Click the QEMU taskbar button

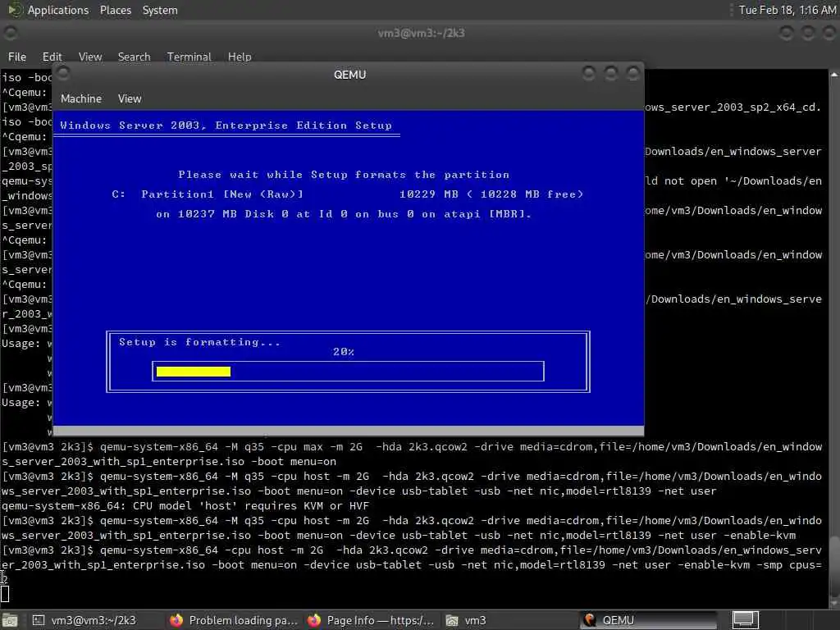648,620
